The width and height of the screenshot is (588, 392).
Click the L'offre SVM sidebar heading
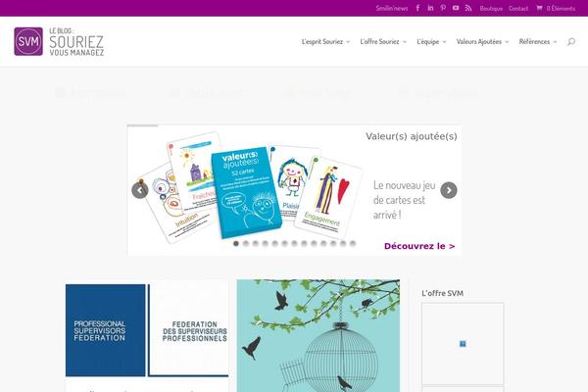pos(443,293)
